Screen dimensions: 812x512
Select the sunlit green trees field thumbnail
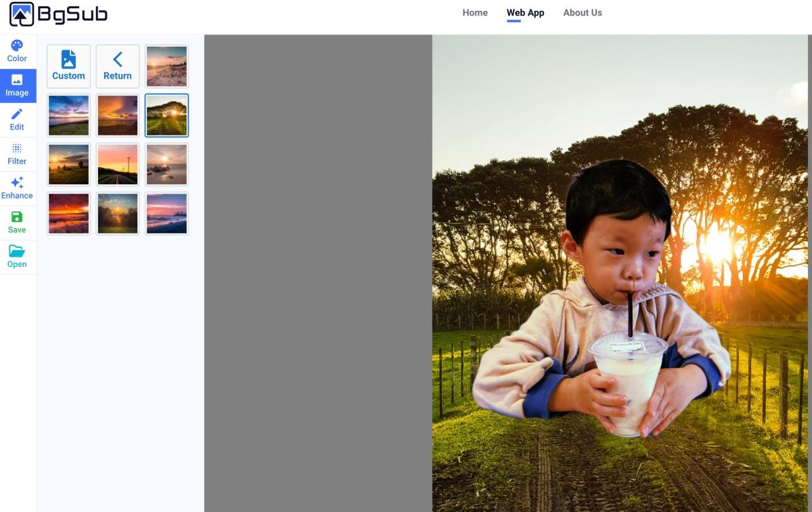click(166, 115)
